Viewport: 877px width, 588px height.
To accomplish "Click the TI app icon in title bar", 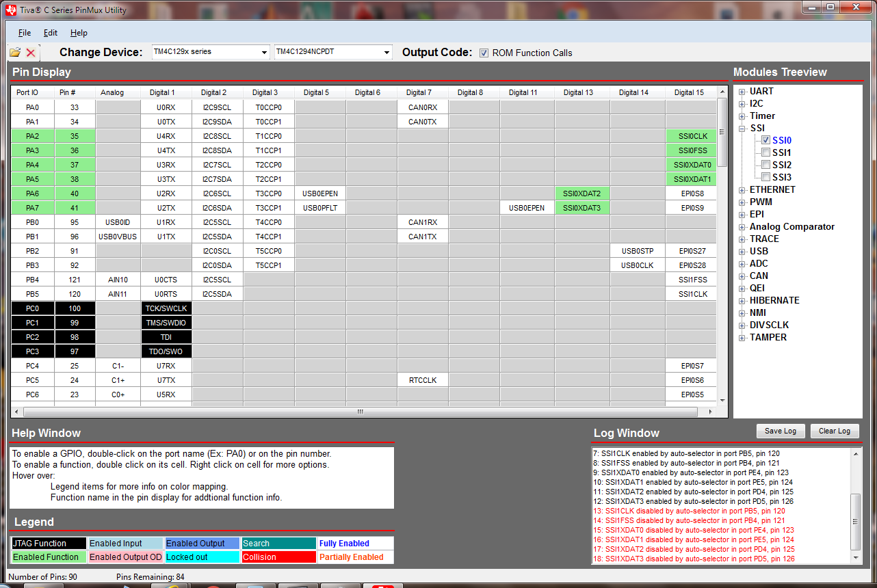I will tap(10, 10).
